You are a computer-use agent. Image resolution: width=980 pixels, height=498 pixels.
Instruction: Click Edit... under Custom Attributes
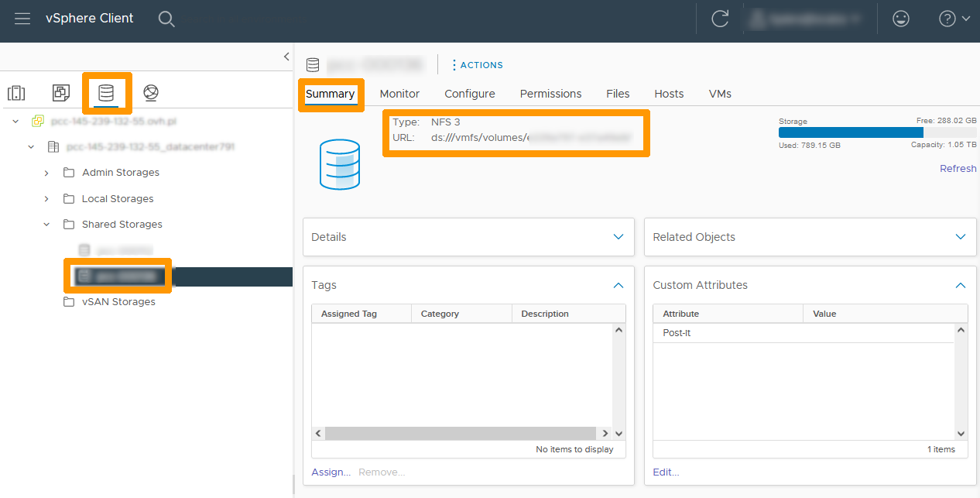tap(666, 472)
